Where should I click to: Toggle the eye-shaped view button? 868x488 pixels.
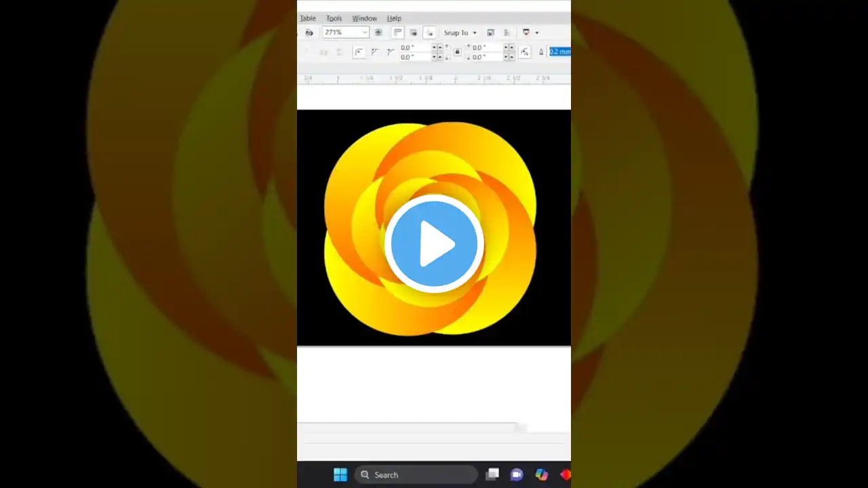[414, 33]
